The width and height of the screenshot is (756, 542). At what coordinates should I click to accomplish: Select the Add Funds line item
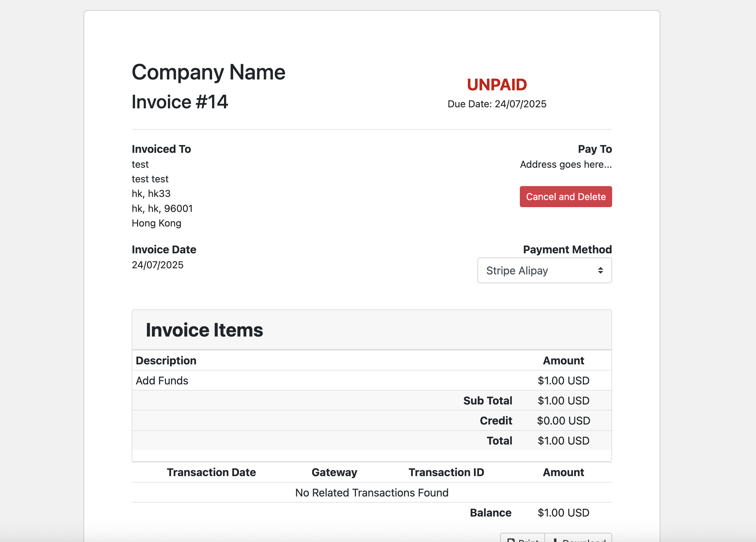(162, 380)
